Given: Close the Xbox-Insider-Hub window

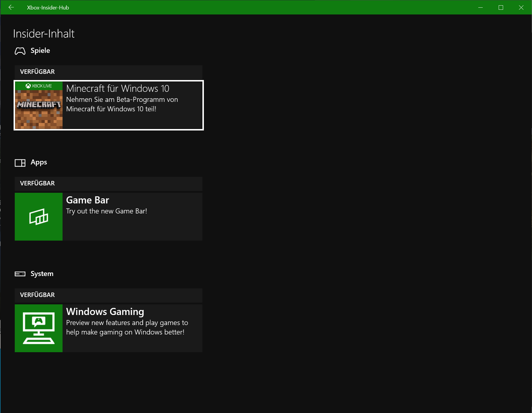Looking at the screenshot, I should [521, 7].
